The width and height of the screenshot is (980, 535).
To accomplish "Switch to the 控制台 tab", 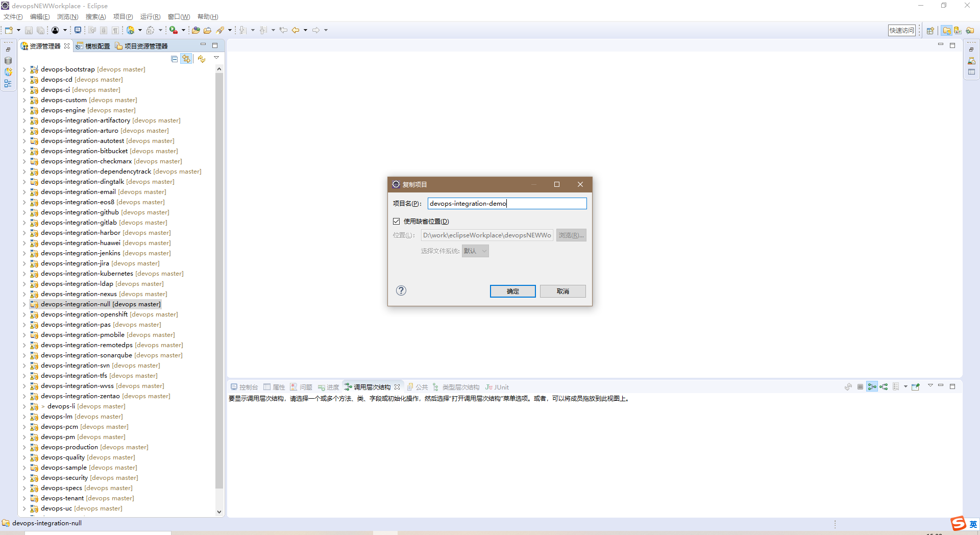I will (x=244, y=387).
